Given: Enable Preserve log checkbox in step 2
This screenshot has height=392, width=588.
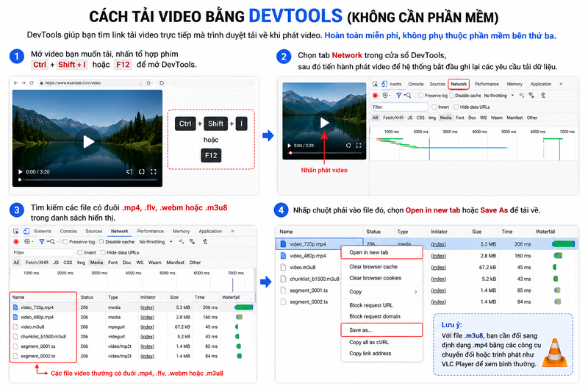Looking at the screenshot, I should [x=420, y=96].
